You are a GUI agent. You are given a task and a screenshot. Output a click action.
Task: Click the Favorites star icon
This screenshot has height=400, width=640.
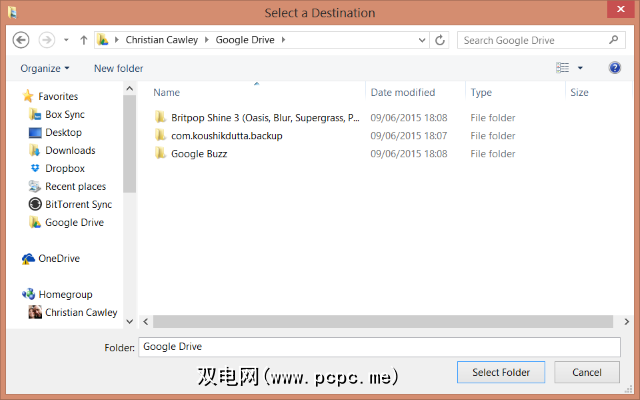(x=28, y=96)
